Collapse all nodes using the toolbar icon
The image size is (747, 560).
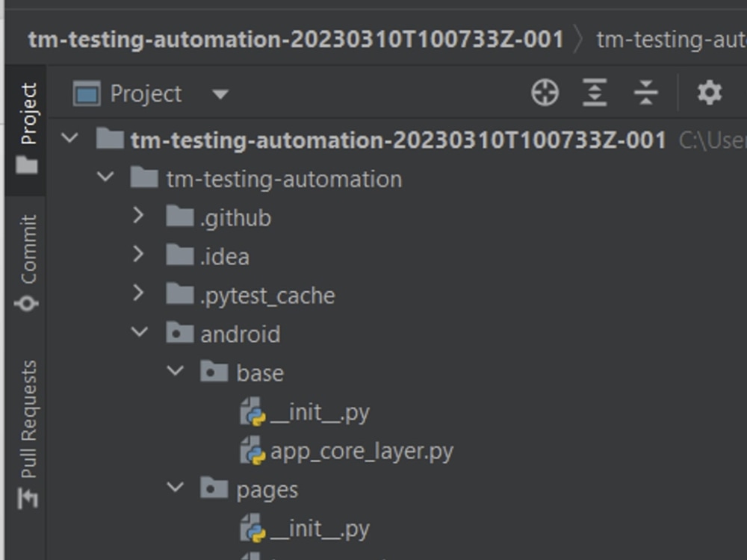[645, 93]
